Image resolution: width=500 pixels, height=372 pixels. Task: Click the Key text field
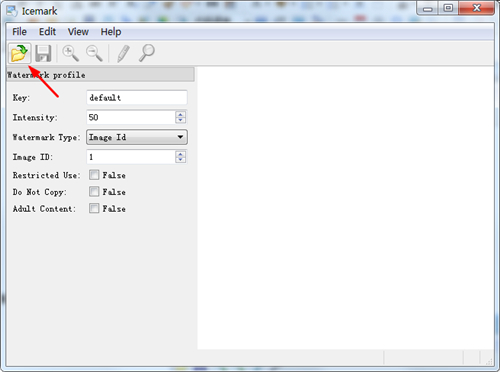click(137, 98)
